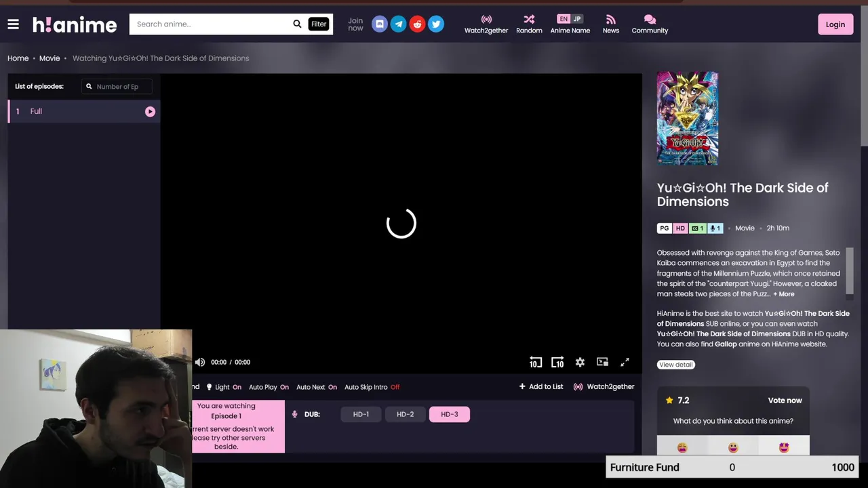Click the search magnifier icon

click(297, 24)
